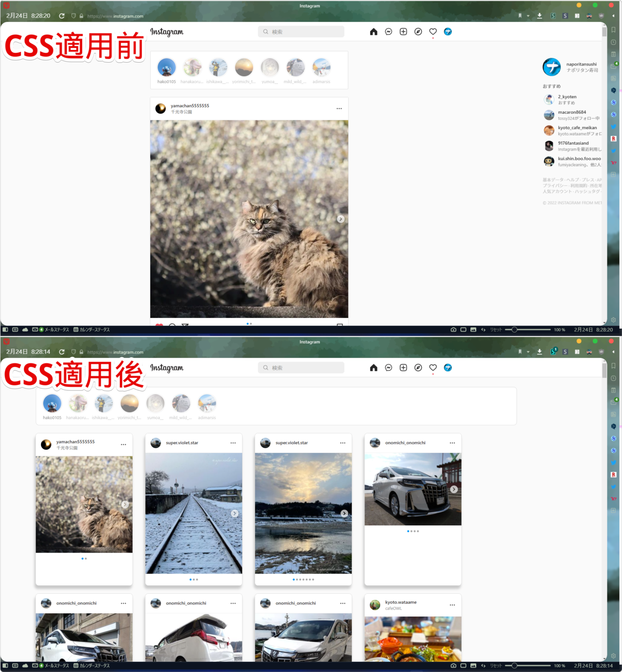Open options on yamachan5555555 post, bottom window
The height and width of the screenshot is (672, 622).
123,445
